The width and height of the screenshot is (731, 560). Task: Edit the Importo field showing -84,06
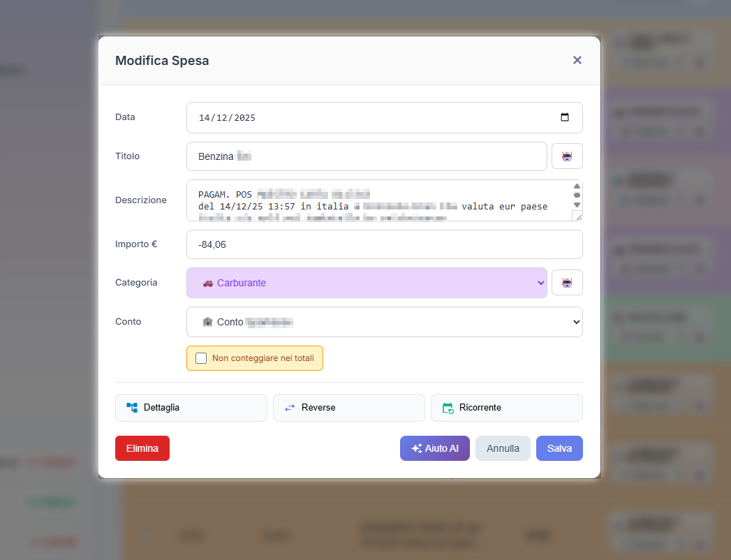click(x=385, y=244)
